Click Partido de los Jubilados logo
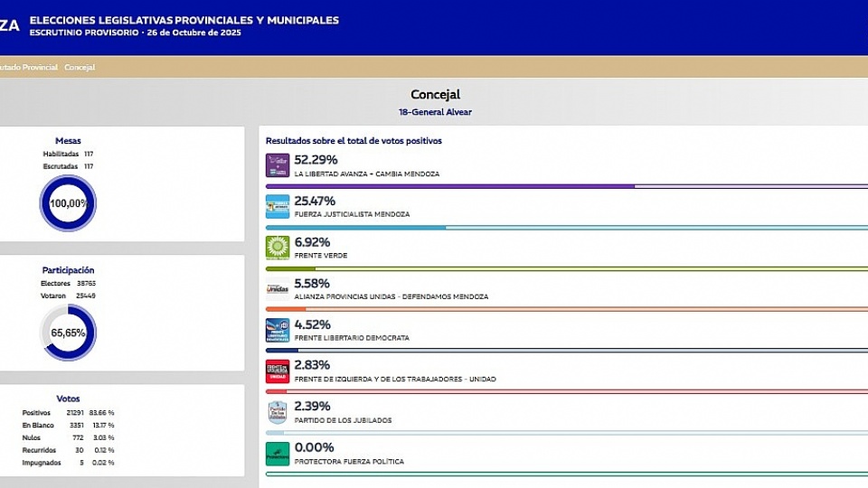 click(x=278, y=412)
